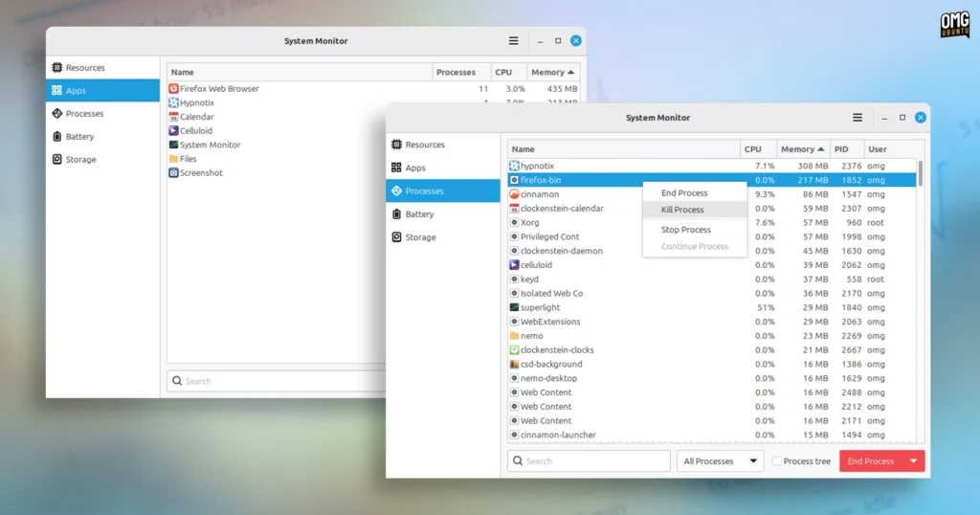This screenshot has width=980, height=515.
Task: Sort back window apps by Memory header
Action: (x=553, y=73)
